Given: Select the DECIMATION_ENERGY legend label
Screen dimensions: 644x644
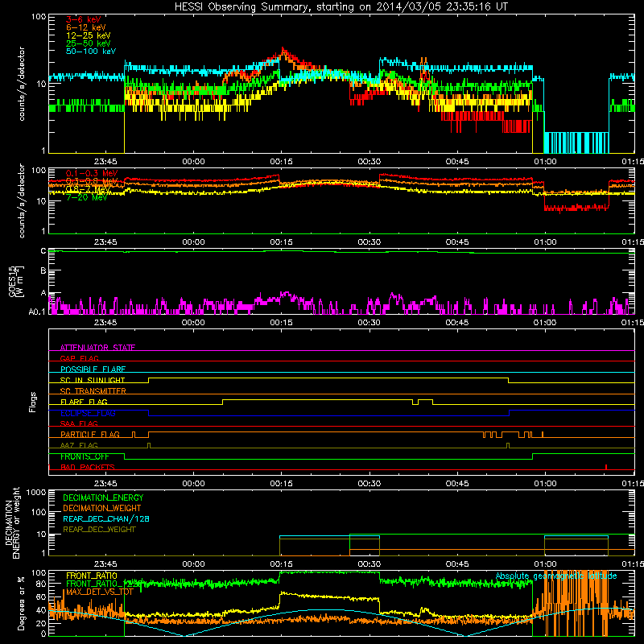Looking at the screenshot, I should (103, 497).
